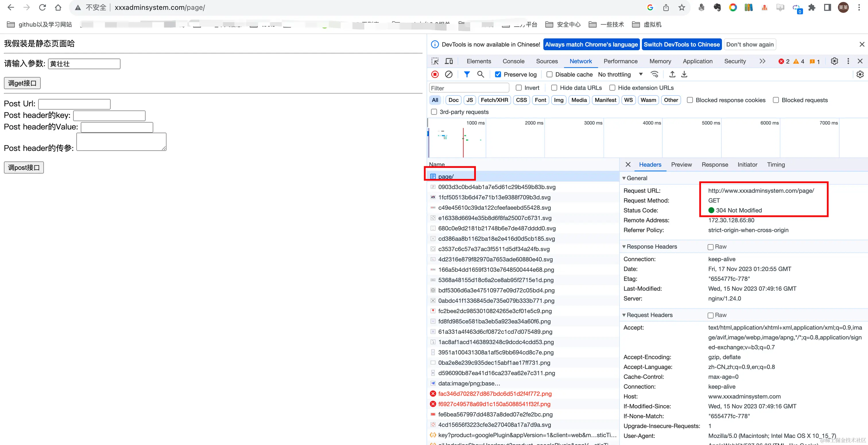Expand more DevTools tabs chevron
The width and height of the screenshot is (868, 445).
tap(762, 61)
